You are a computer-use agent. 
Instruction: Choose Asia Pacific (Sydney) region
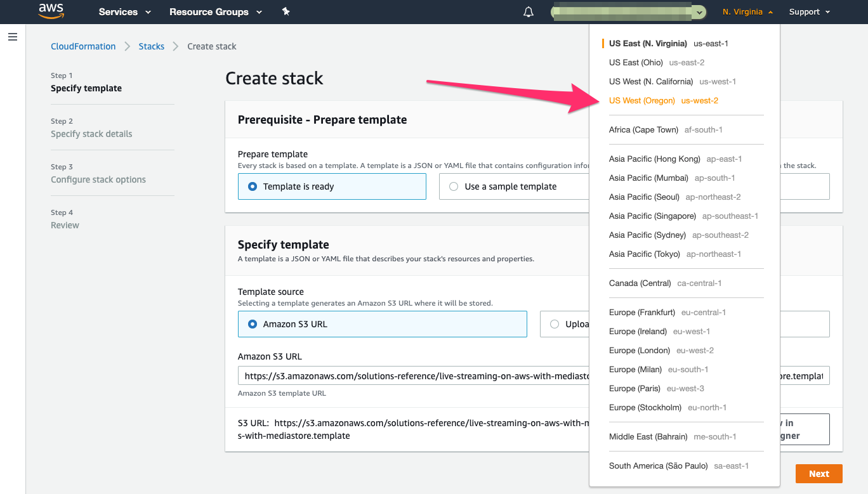pos(679,235)
